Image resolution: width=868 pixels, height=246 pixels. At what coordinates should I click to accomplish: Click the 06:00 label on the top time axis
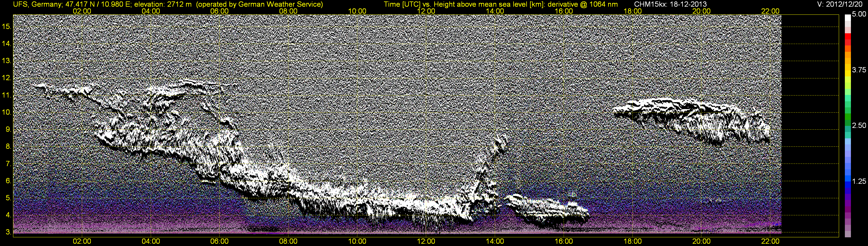click(220, 11)
